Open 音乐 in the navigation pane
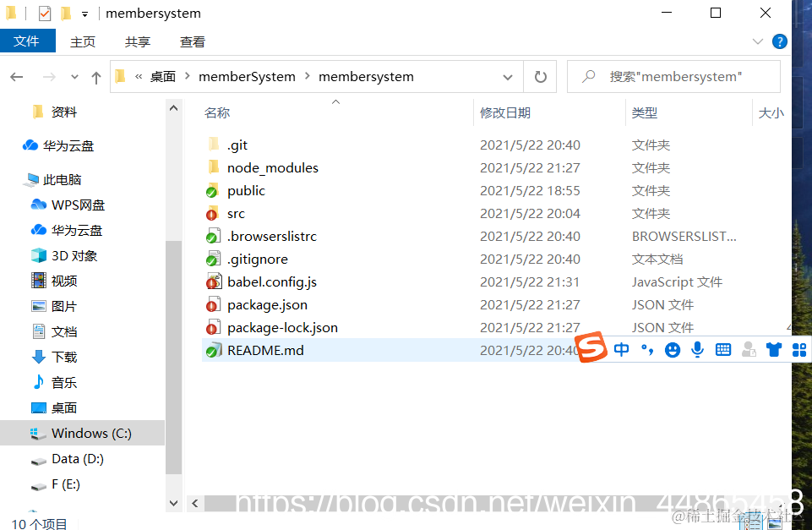 pos(63,382)
